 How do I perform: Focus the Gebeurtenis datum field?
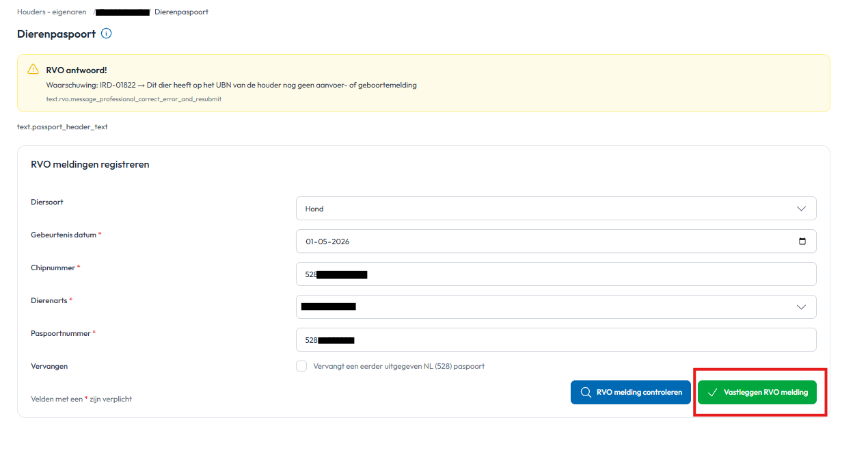pos(556,241)
